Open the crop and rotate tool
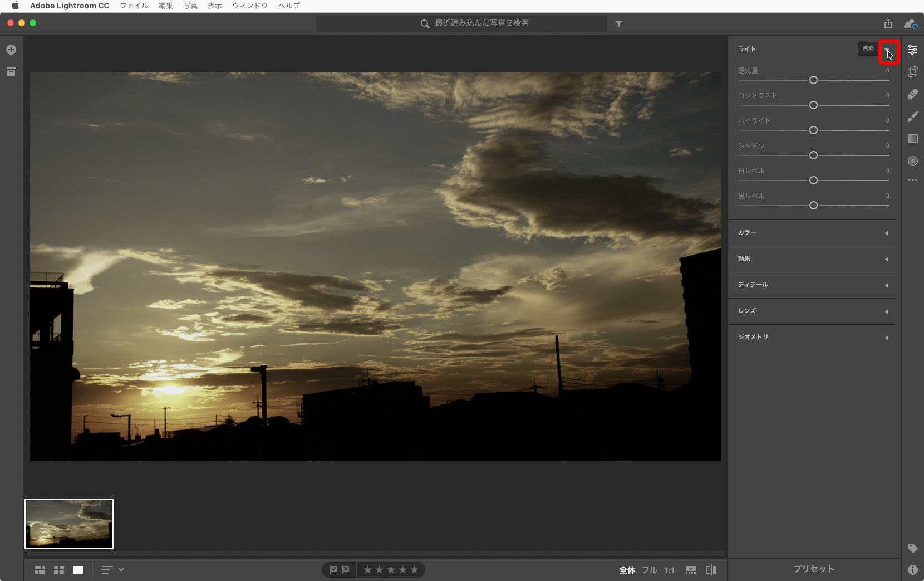The image size is (924, 581). pyautogui.click(x=912, y=72)
